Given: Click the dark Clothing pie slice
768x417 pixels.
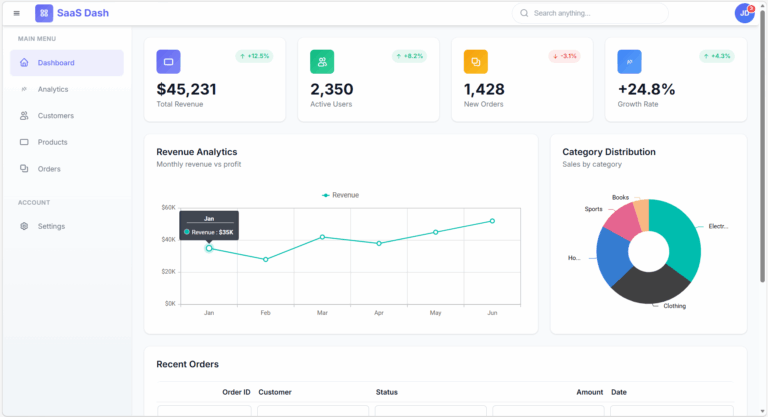Looking at the screenshot, I should [651, 287].
